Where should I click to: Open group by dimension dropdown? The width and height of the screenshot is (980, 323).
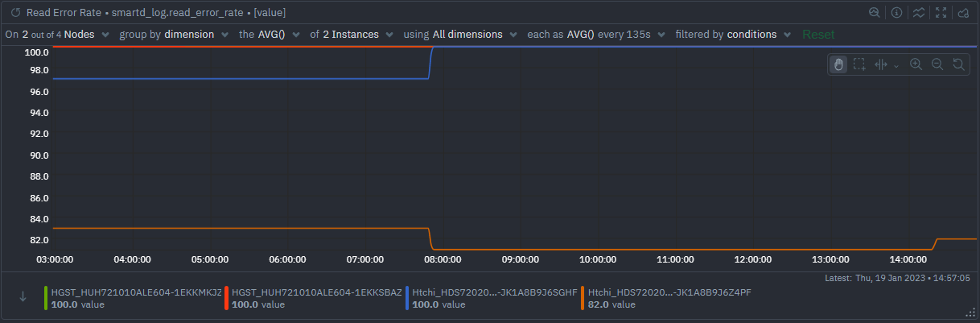(174, 35)
